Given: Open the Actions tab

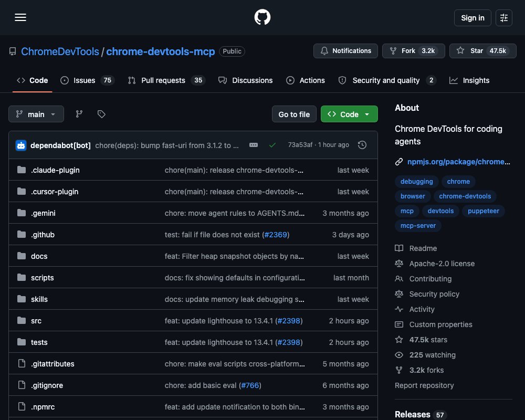Looking at the screenshot, I should pos(306,80).
